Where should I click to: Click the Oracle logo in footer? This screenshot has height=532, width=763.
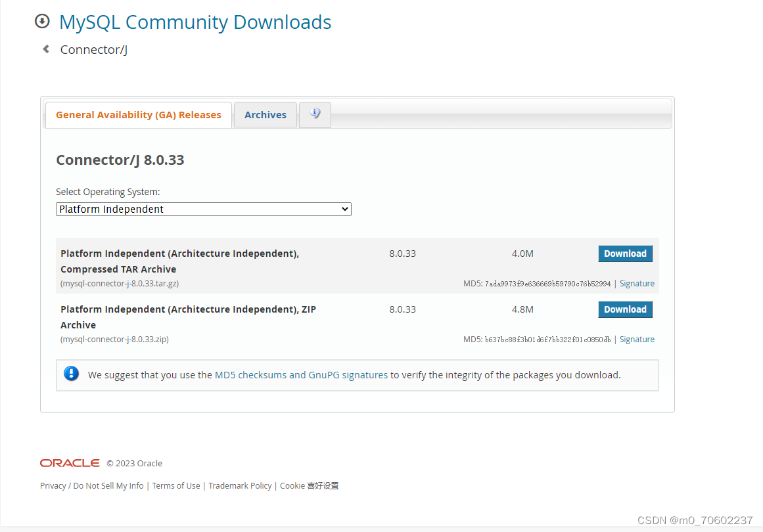click(x=70, y=463)
